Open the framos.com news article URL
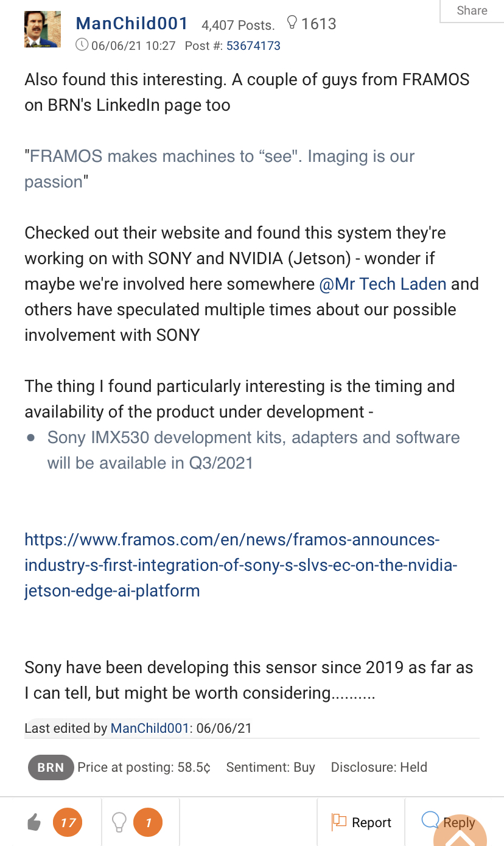 (x=240, y=565)
